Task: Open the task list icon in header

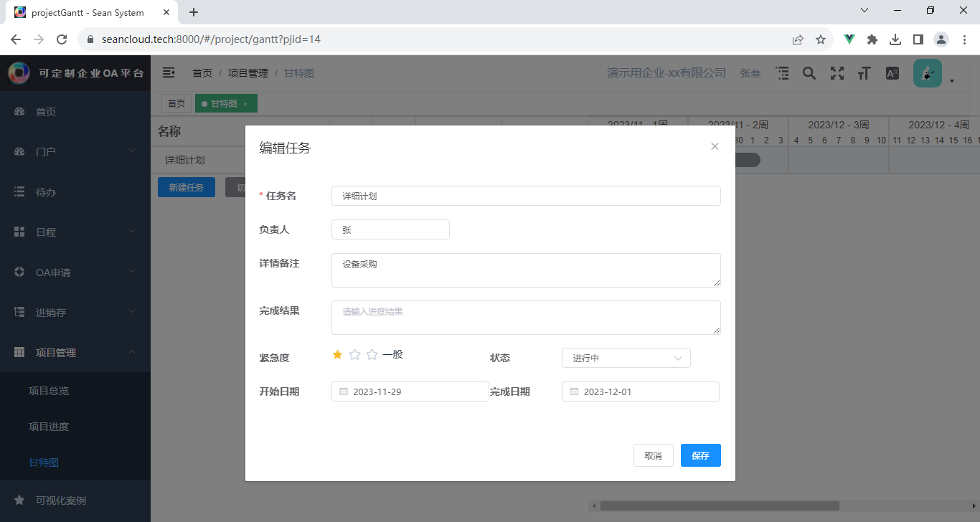Action: click(783, 73)
